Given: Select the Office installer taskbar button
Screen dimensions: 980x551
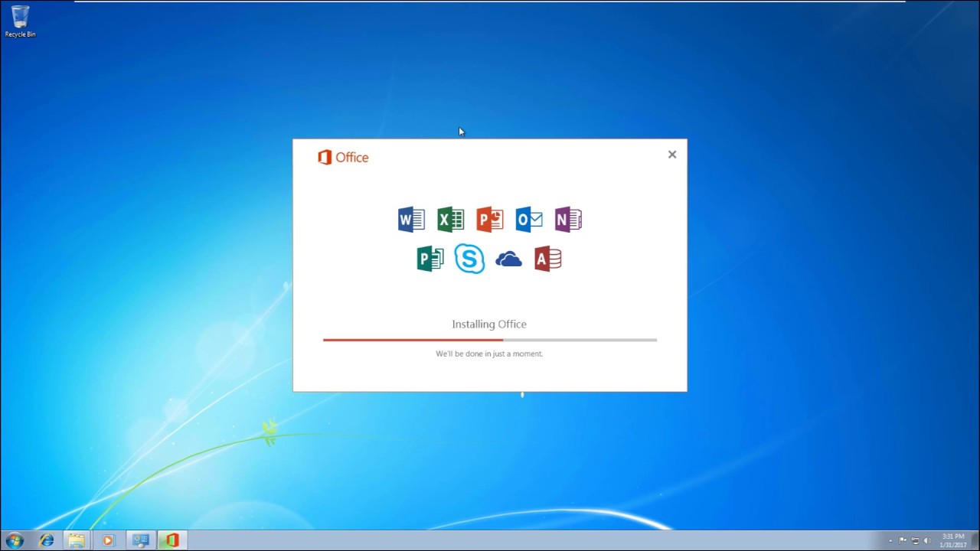Looking at the screenshot, I should pos(171,540).
